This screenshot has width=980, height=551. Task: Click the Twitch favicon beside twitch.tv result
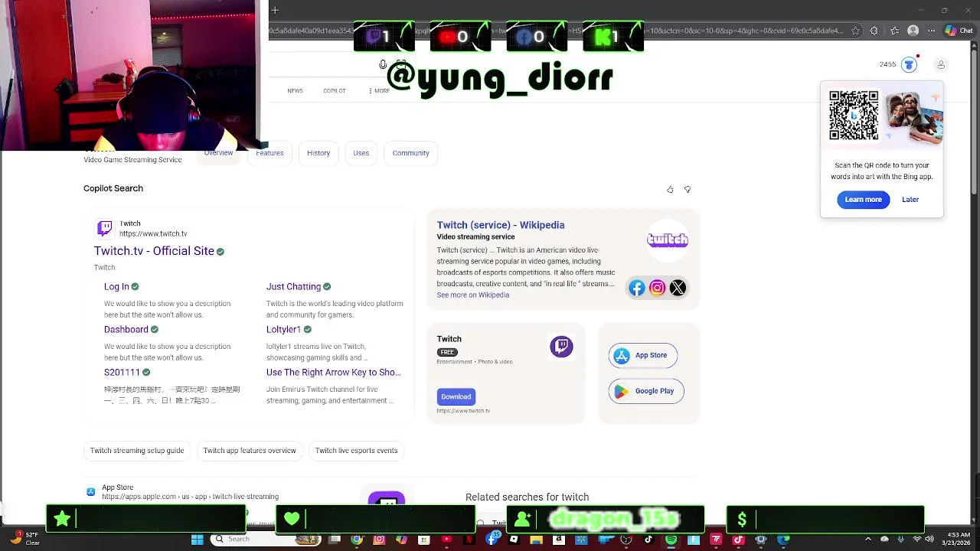[105, 228]
